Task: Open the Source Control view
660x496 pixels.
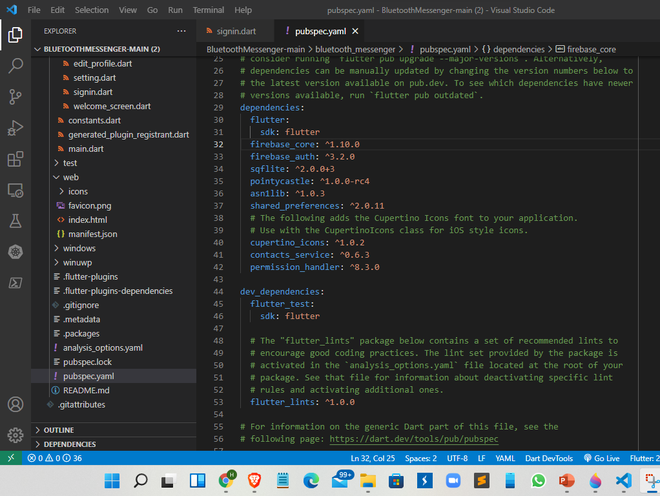Action: coord(15,97)
